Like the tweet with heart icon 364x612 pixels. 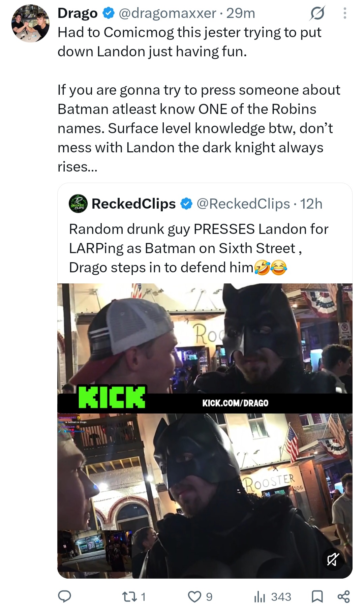pyautogui.click(x=194, y=597)
